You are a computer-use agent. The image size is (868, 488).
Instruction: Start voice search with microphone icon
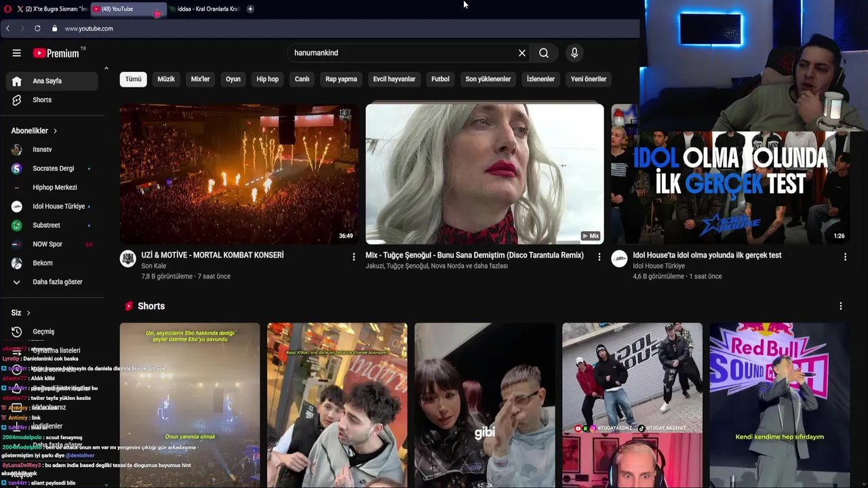(574, 53)
